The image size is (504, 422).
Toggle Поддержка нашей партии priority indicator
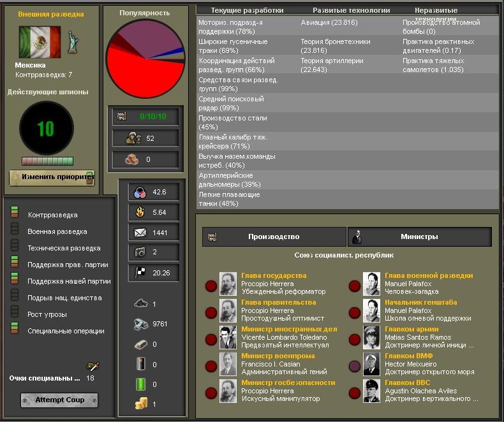(15, 279)
